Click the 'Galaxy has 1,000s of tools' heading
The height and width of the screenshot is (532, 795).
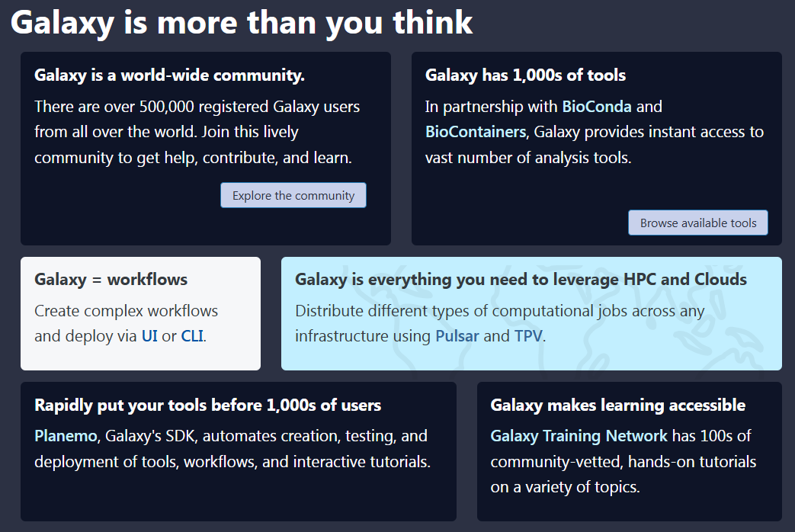tap(525, 75)
